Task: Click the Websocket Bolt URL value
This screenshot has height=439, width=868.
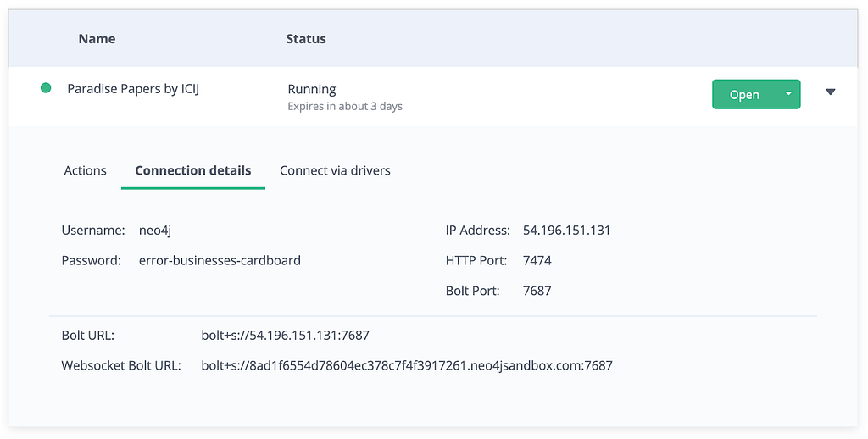Action: 407,365
